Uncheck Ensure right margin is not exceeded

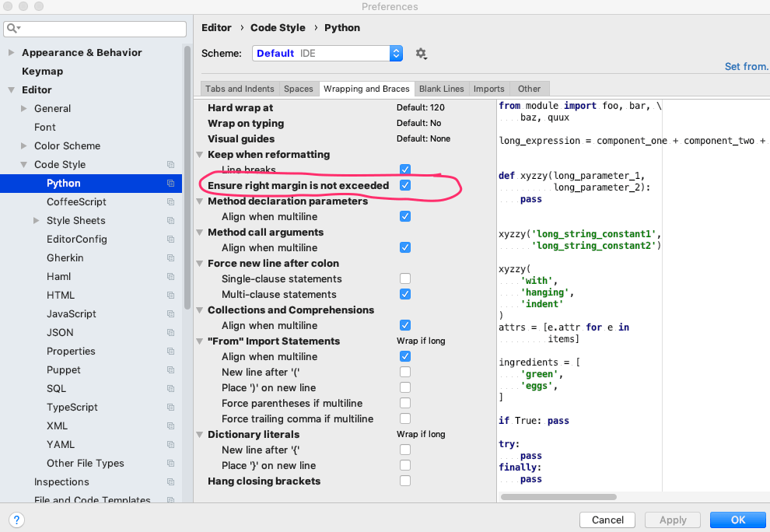[404, 185]
